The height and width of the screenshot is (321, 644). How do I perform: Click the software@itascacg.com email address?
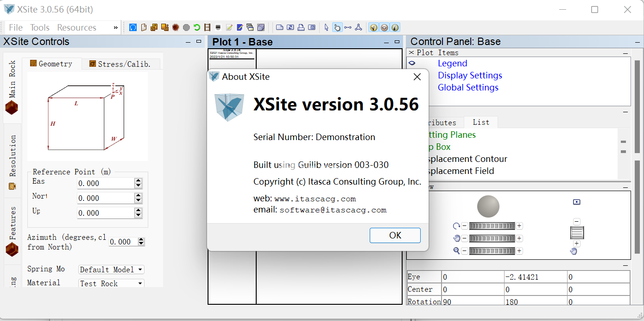tap(333, 210)
